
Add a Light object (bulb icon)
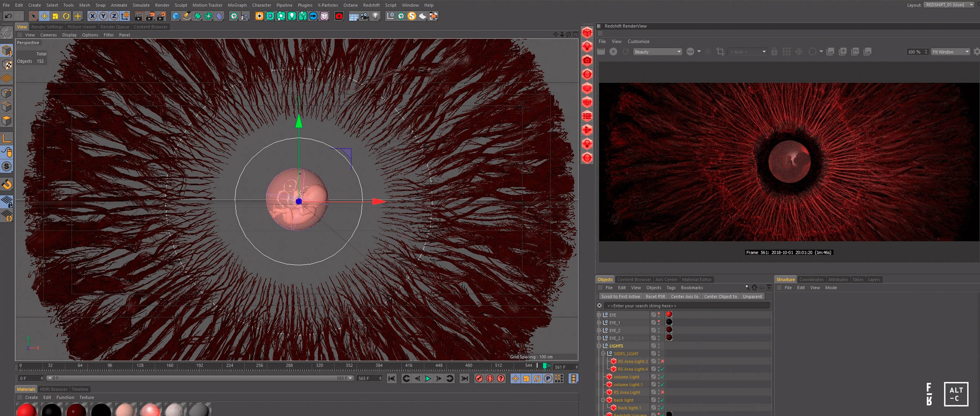click(x=376, y=16)
